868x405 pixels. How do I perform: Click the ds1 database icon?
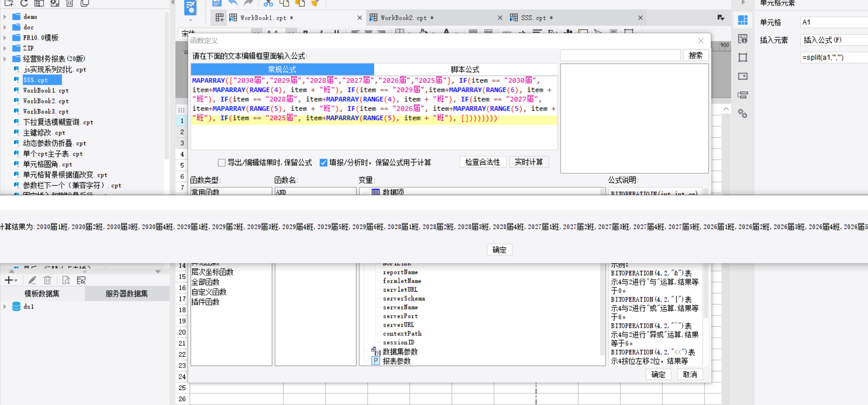[16, 307]
